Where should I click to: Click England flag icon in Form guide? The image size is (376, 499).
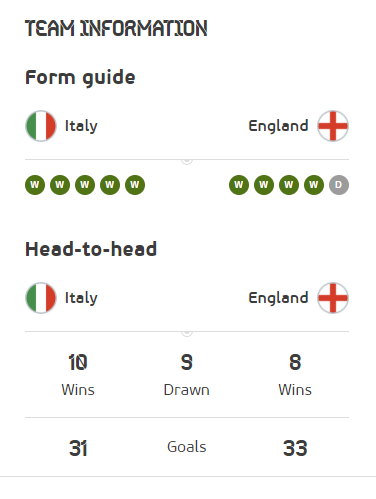click(333, 126)
